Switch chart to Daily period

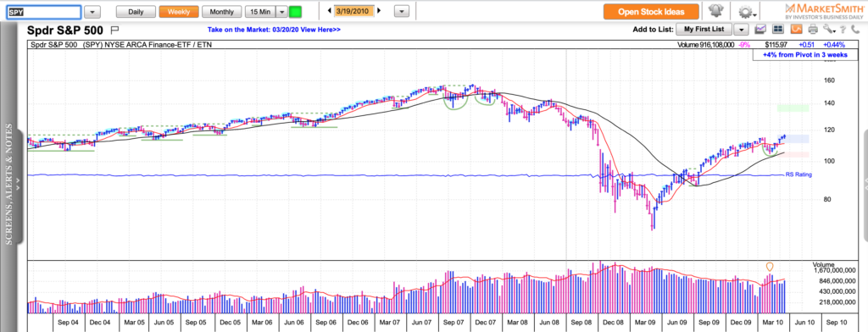pyautogui.click(x=136, y=11)
